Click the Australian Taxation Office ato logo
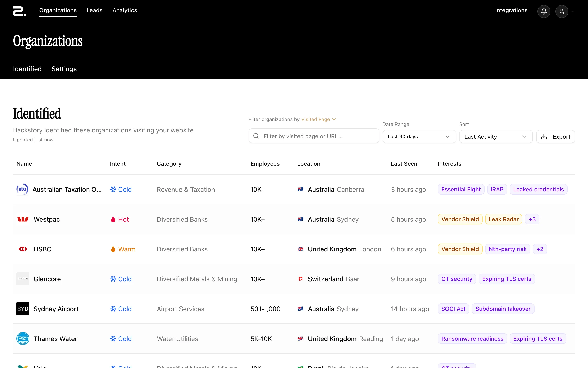The height and width of the screenshot is (368, 588). pyautogui.click(x=22, y=189)
